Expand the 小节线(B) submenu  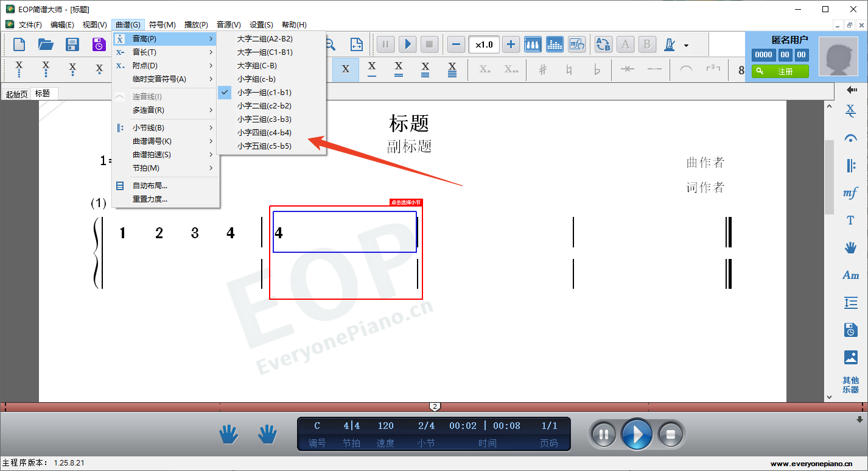[x=166, y=128]
